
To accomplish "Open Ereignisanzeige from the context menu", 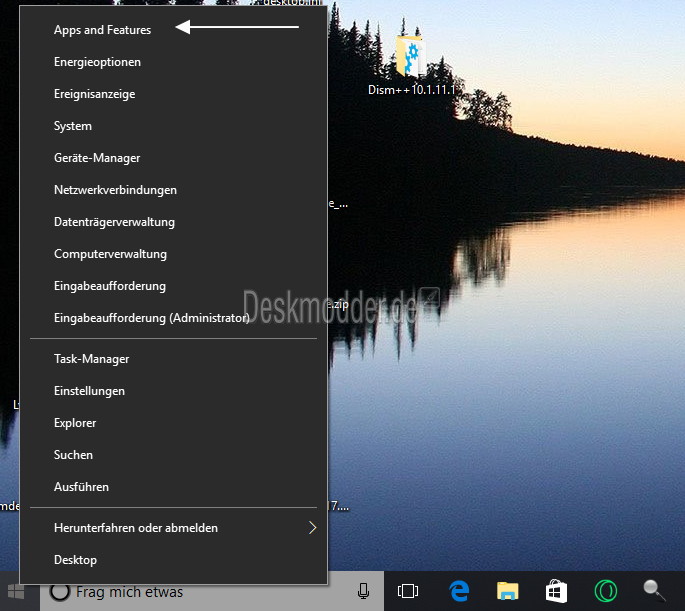I will pyautogui.click(x=94, y=94).
